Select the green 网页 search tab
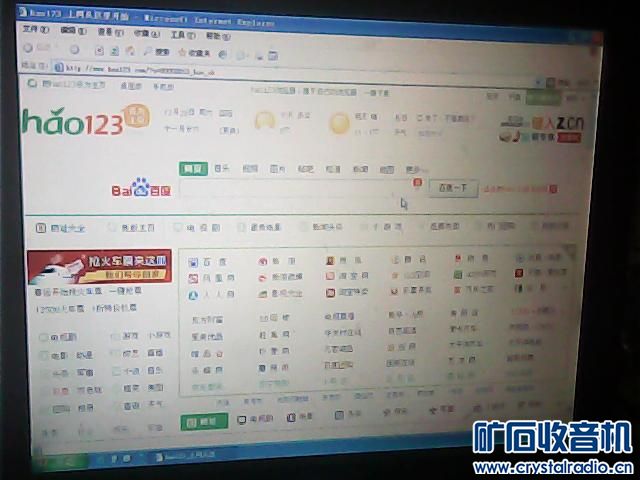Screen dimensions: 640x480 point(193,169)
